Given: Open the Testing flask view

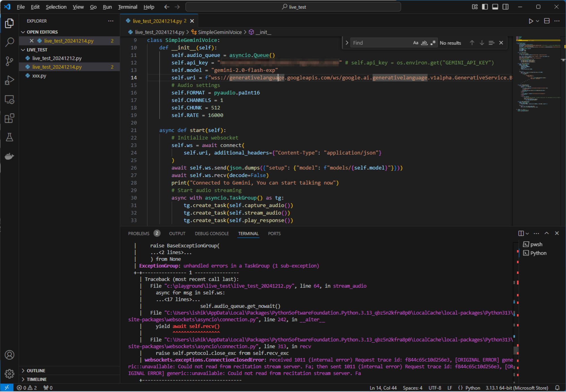Looking at the screenshot, I should click(9, 137).
